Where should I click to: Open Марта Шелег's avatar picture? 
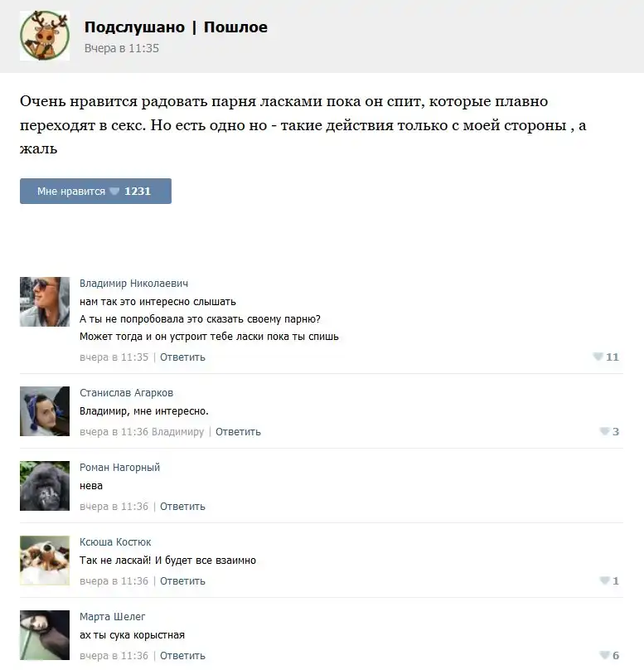point(45,635)
